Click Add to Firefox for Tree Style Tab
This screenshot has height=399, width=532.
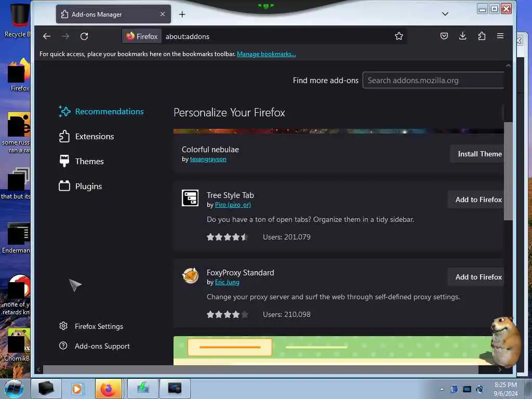(x=476, y=200)
